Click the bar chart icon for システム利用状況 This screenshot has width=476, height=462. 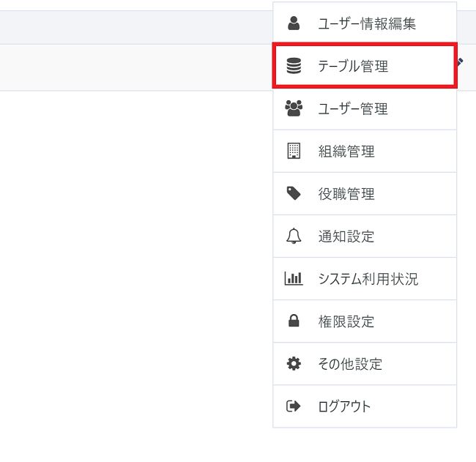tap(294, 279)
